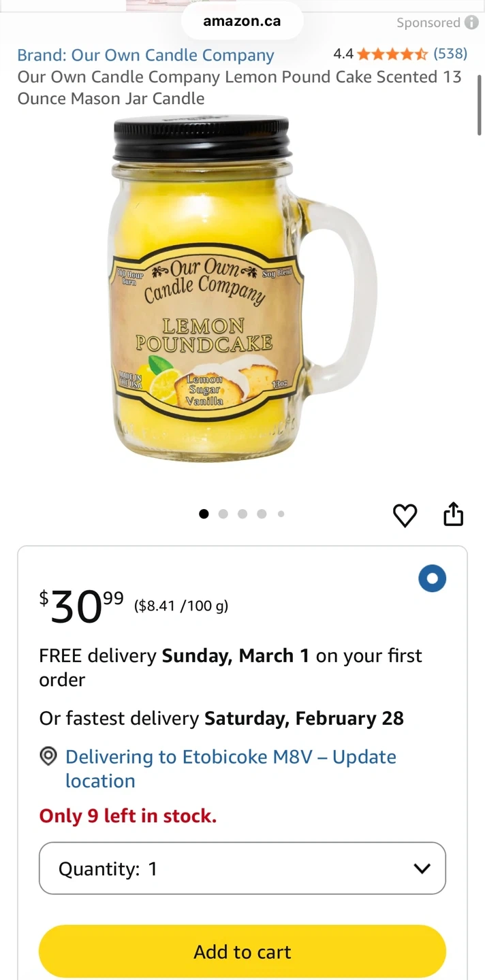This screenshot has width=485, height=980.
Task: Open the 538 reviews count link
Action: pos(450,54)
